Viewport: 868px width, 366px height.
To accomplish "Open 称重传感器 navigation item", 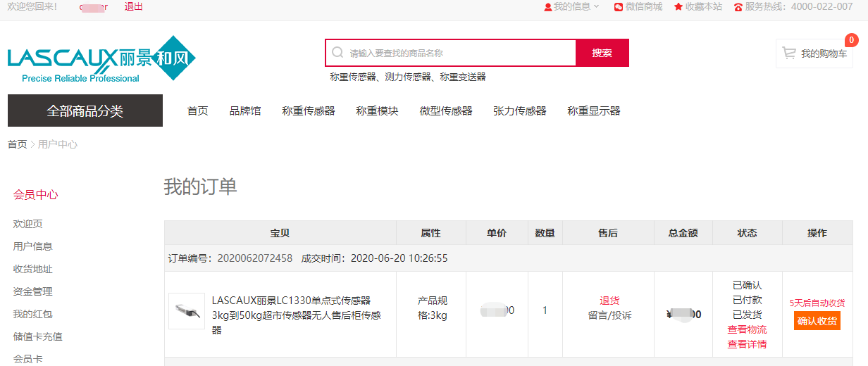I will (309, 111).
